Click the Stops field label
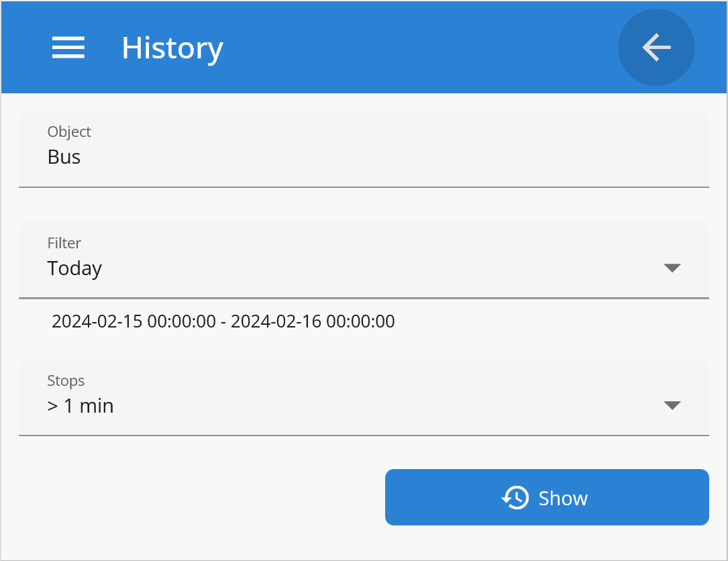This screenshot has width=728, height=561. click(x=66, y=380)
